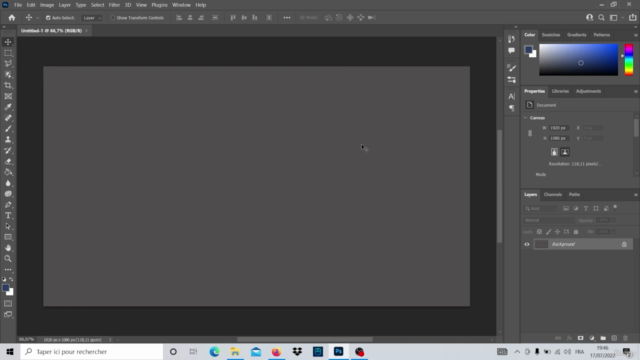The width and height of the screenshot is (640, 360).
Task: Adjust the rainbow hue slider
Action: pyautogui.click(x=629, y=60)
